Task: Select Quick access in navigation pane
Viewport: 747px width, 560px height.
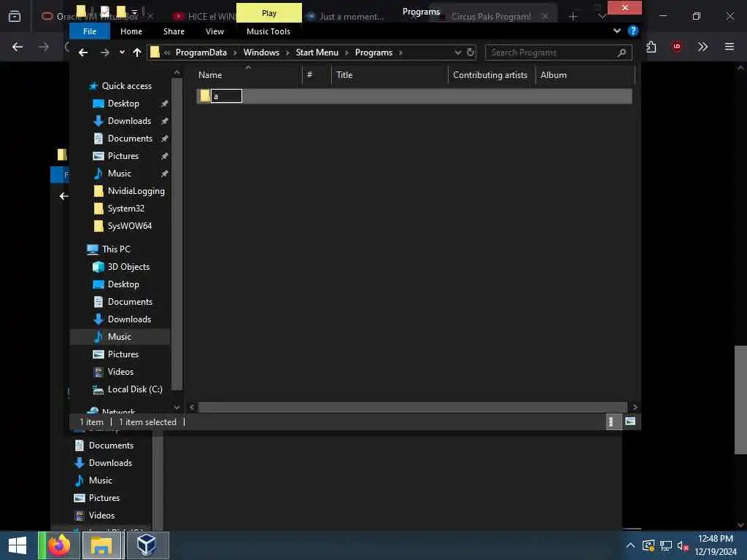Action: click(x=127, y=86)
